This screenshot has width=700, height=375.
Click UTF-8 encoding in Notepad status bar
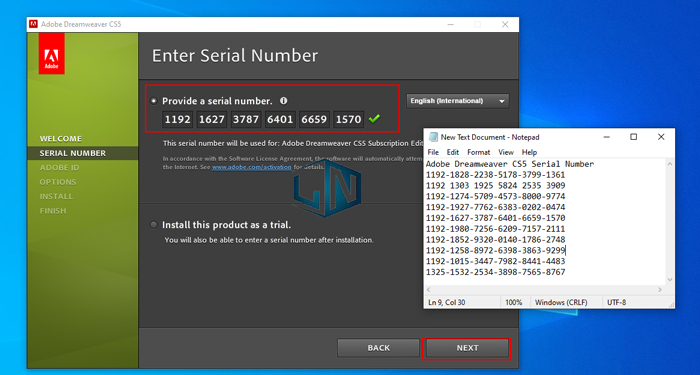[616, 302]
